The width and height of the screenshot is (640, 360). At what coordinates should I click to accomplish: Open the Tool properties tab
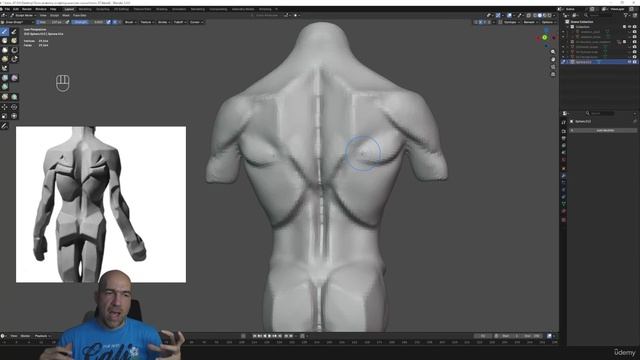(564, 122)
